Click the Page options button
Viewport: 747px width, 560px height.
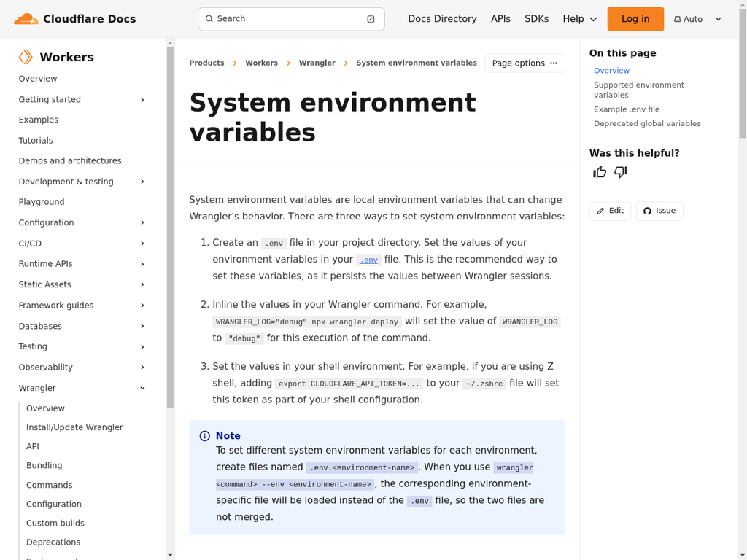tap(525, 63)
